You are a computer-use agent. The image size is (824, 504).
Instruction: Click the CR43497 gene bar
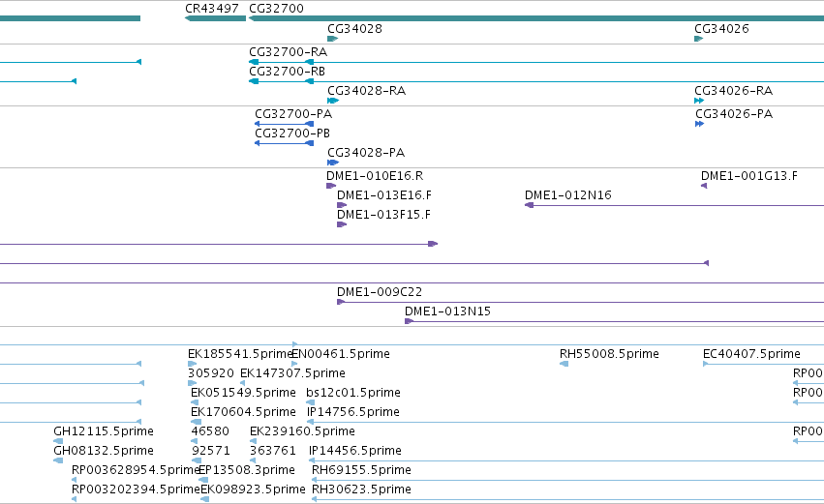point(216,19)
